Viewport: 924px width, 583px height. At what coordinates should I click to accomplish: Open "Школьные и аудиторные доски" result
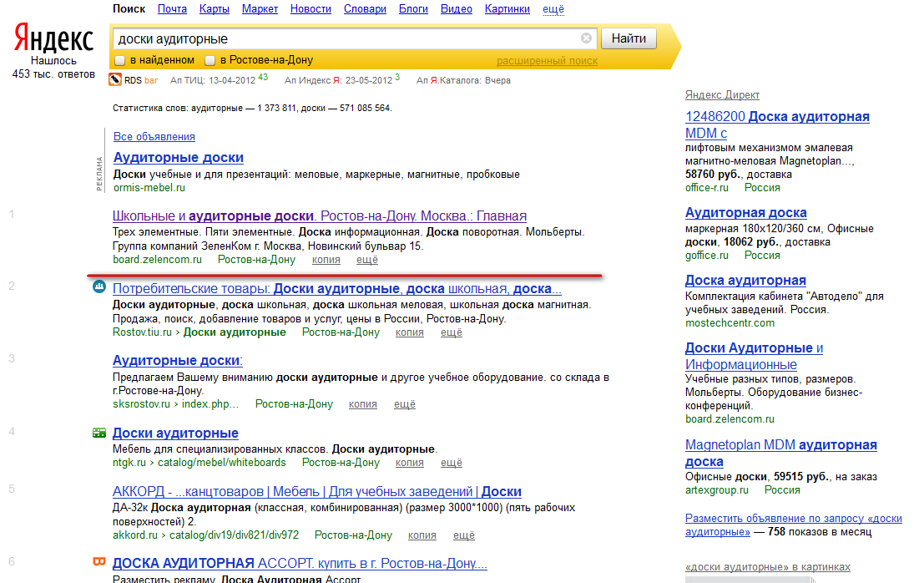(x=320, y=216)
